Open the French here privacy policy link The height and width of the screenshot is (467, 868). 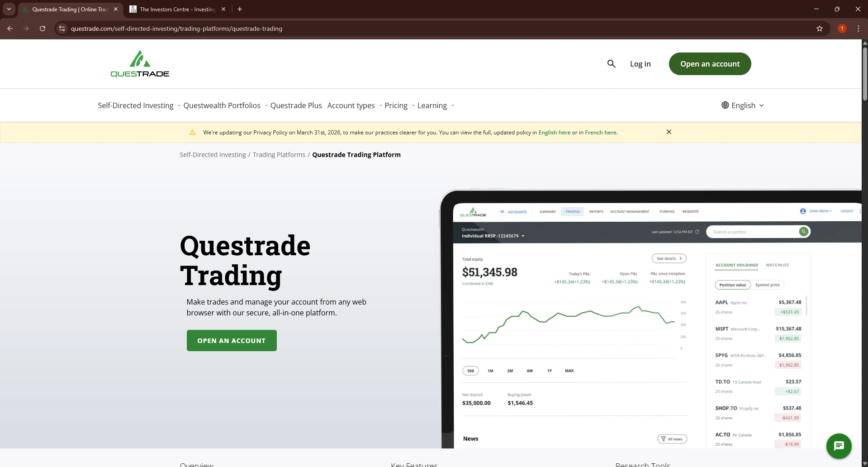point(600,133)
